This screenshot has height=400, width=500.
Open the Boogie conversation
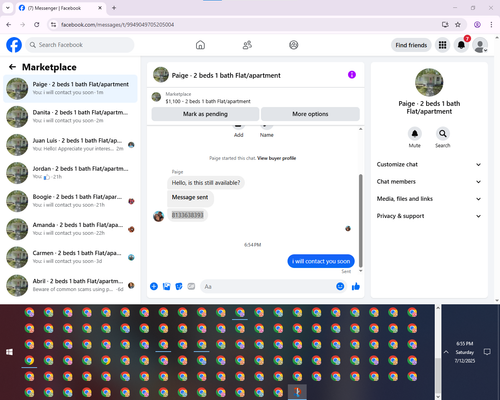coord(70,201)
